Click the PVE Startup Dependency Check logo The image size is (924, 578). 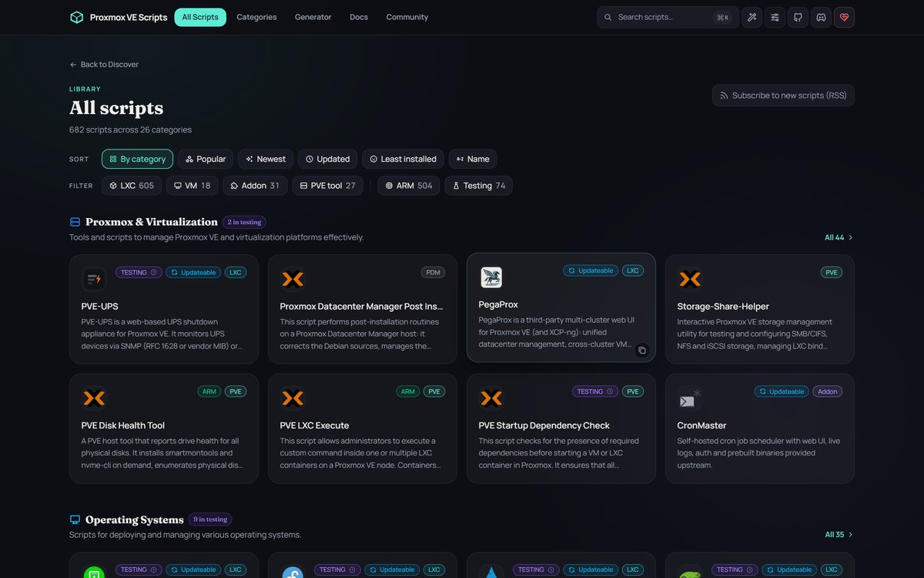click(x=490, y=398)
